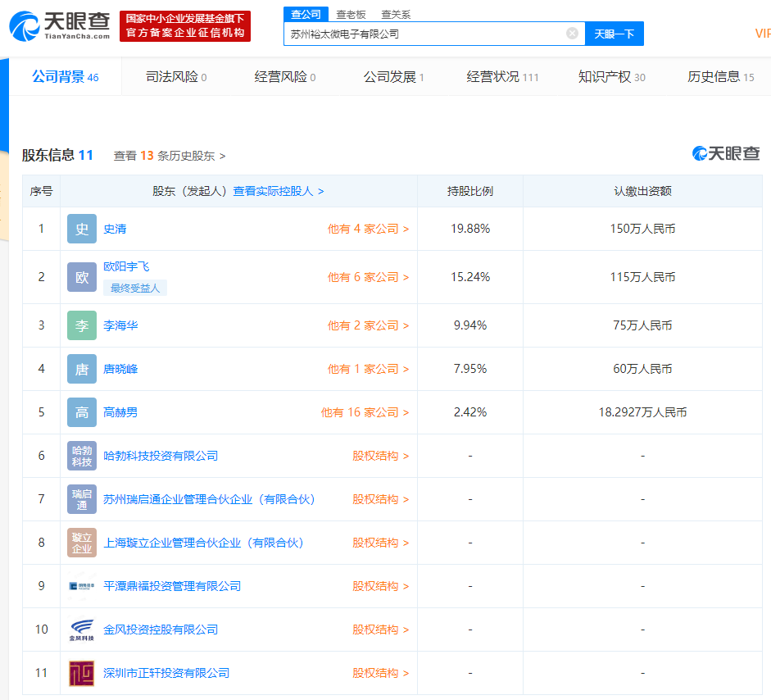This screenshot has height=700, width=771.
Task: Open the 司法风险 tab
Action: tap(175, 77)
